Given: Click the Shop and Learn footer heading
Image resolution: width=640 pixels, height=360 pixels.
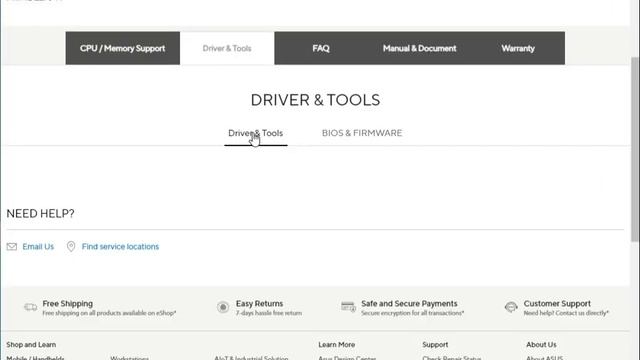Looking at the screenshot, I should [31, 344].
